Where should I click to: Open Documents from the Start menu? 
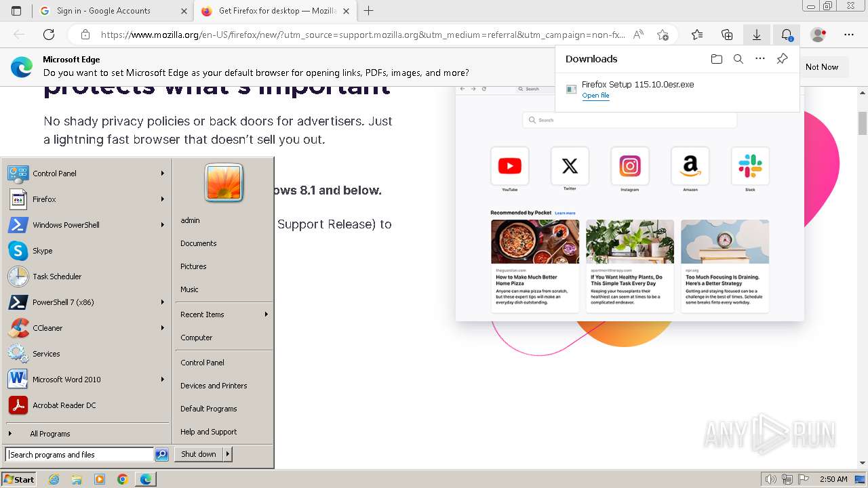(x=199, y=243)
